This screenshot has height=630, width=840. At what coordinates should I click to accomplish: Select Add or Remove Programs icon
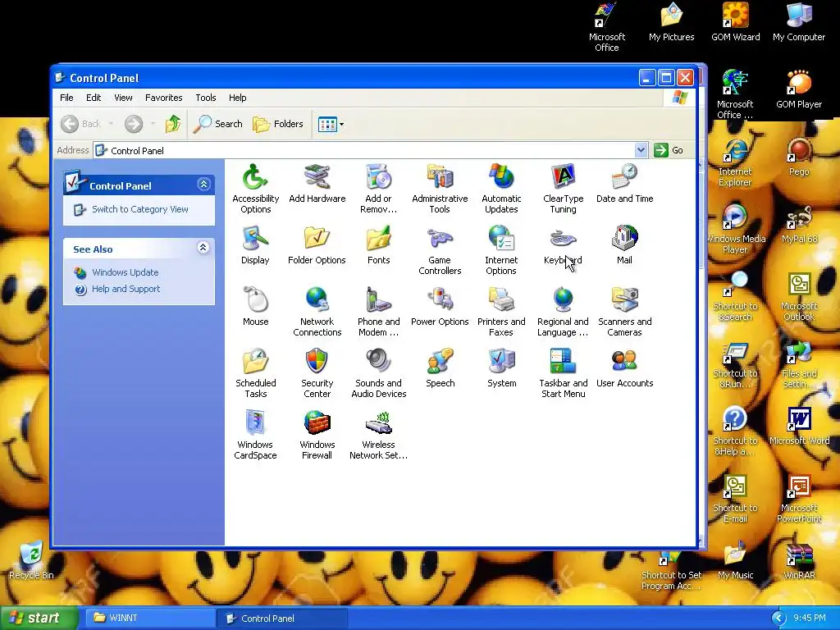[x=379, y=189]
